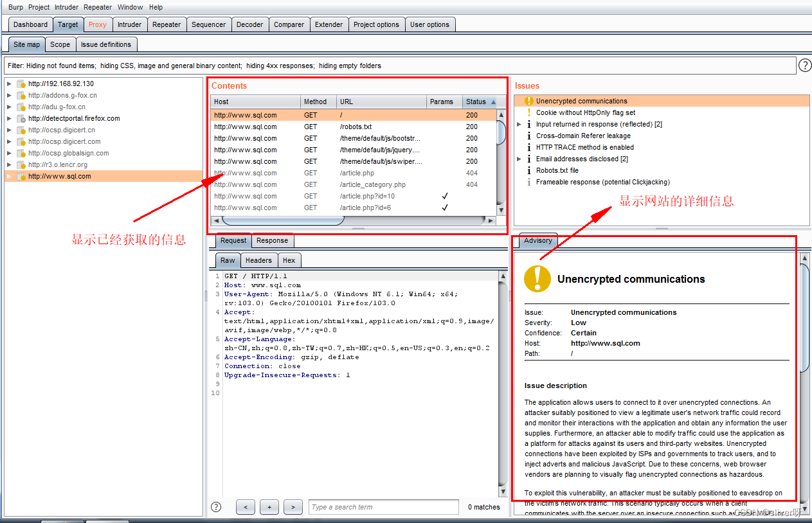This screenshot has height=523, width=812.
Task: Click the Request tab
Action: (233, 240)
